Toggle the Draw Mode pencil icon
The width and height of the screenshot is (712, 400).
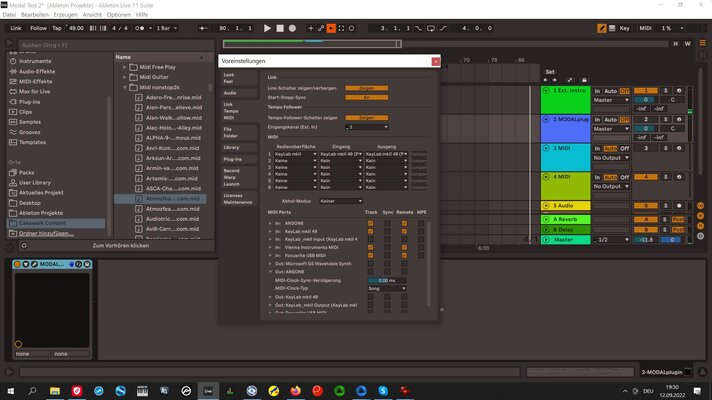(x=602, y=28)
